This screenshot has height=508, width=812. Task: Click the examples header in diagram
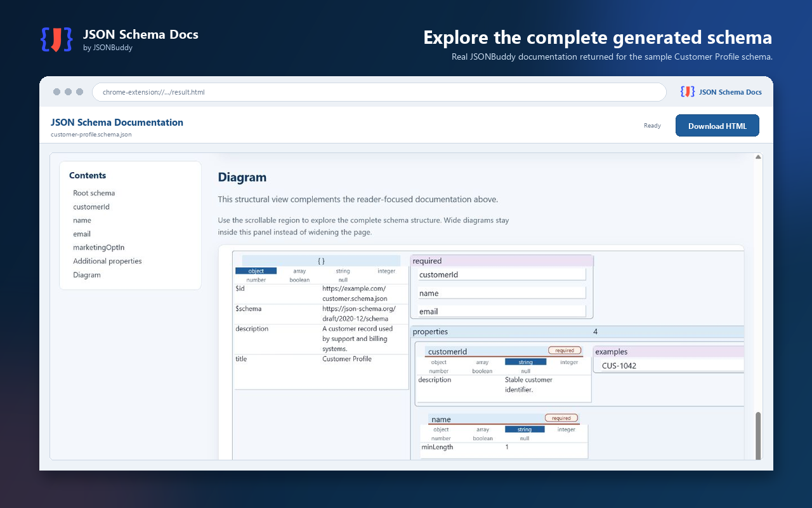[668, 352]
